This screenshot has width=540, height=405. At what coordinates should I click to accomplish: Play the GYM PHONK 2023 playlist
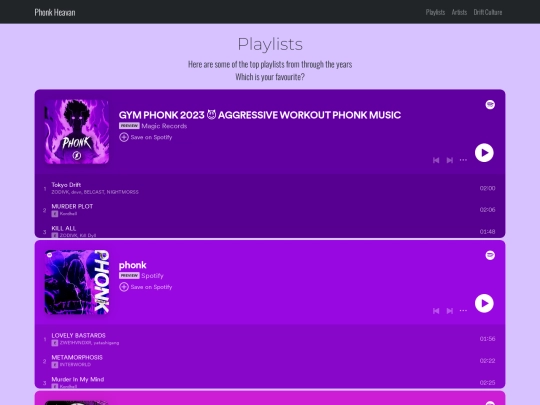point(484,153)
